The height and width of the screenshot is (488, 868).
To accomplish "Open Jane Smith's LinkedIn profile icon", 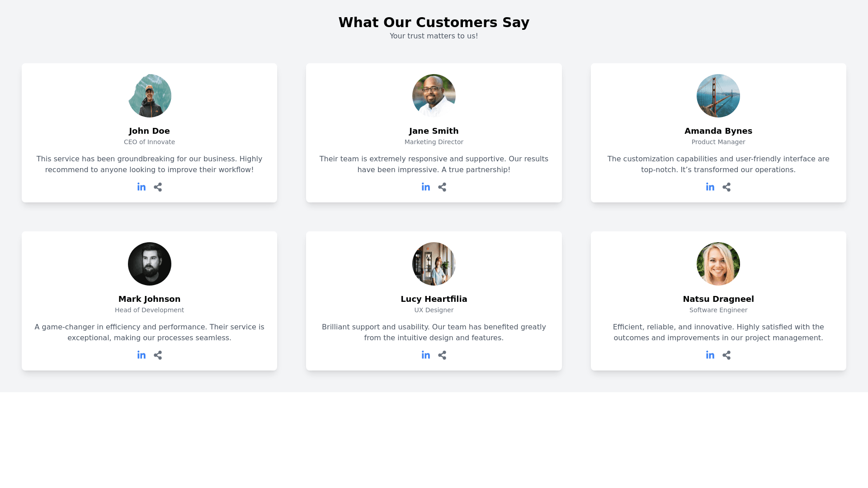I will point(426,187).
